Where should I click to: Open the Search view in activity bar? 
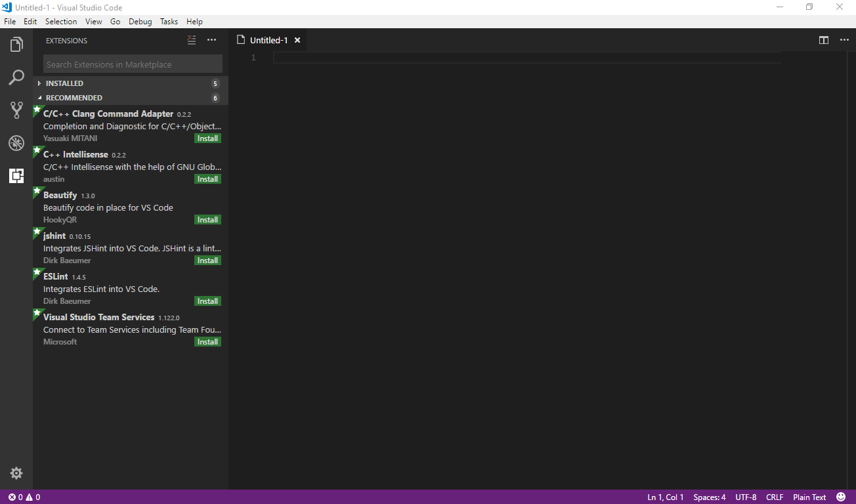16,77
